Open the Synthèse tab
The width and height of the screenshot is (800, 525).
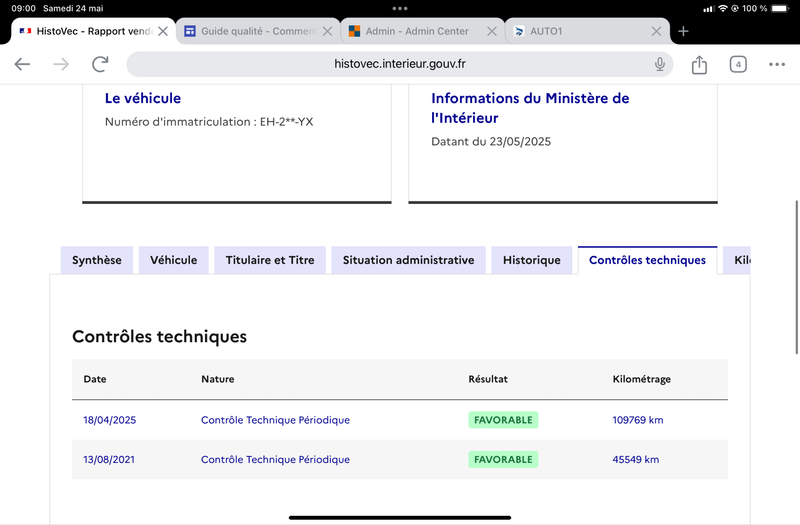pos(97,260)
